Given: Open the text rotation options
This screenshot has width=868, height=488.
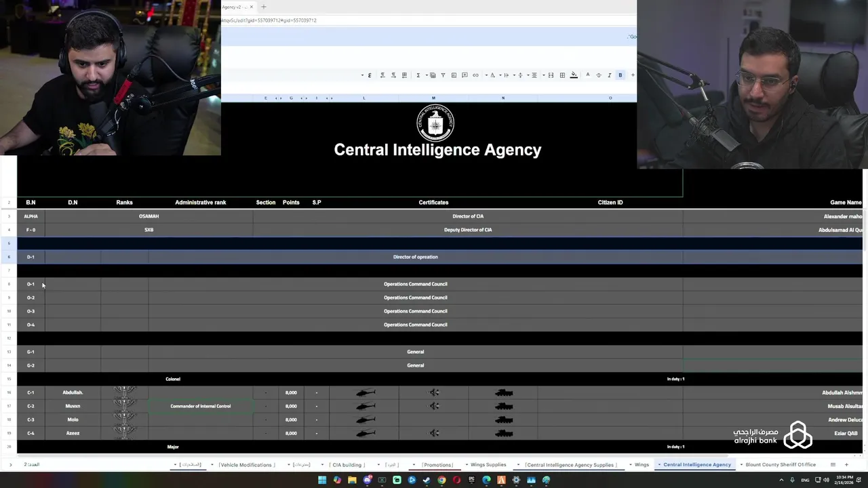Looking at the screenshot, I should [x=492, y=75].
